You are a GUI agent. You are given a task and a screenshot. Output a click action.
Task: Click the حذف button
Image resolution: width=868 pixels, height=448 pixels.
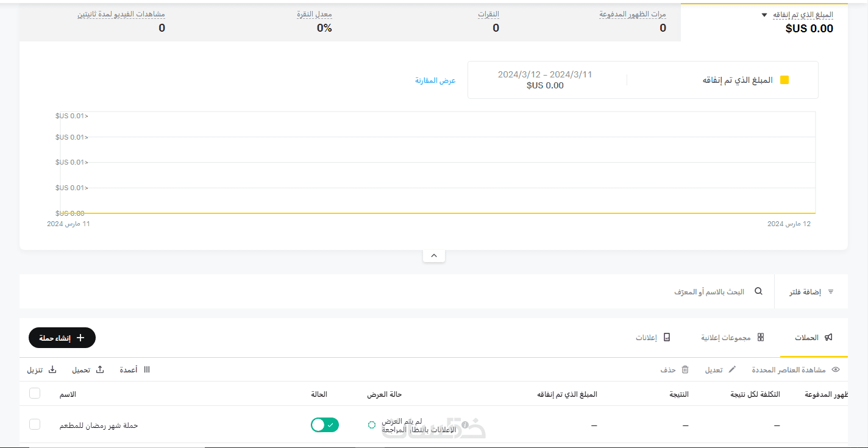675,370
